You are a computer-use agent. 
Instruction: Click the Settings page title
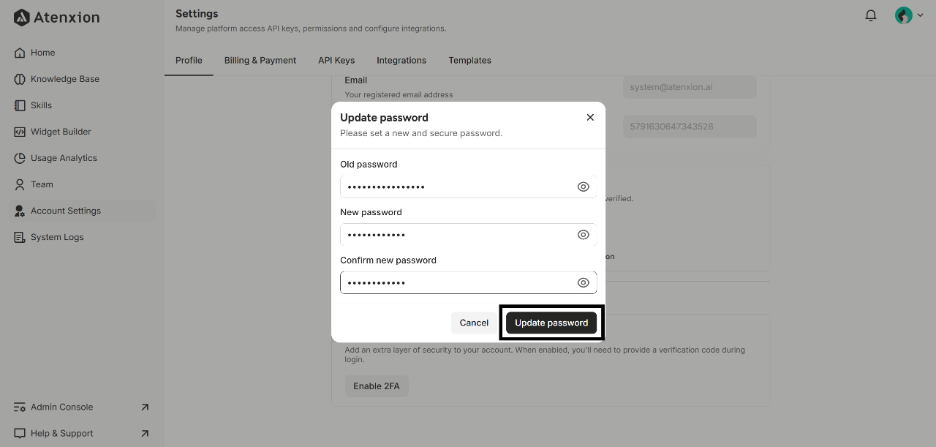tap(196, 13)
